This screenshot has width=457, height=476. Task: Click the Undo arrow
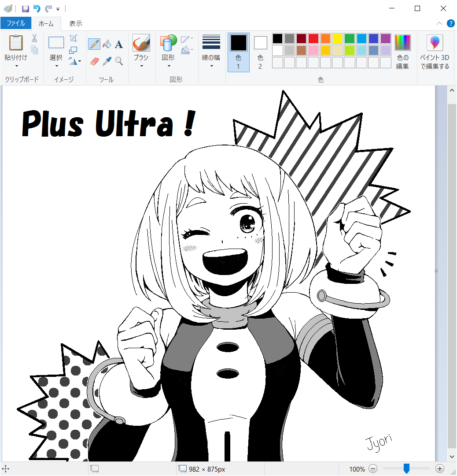(x=37, y=9)
